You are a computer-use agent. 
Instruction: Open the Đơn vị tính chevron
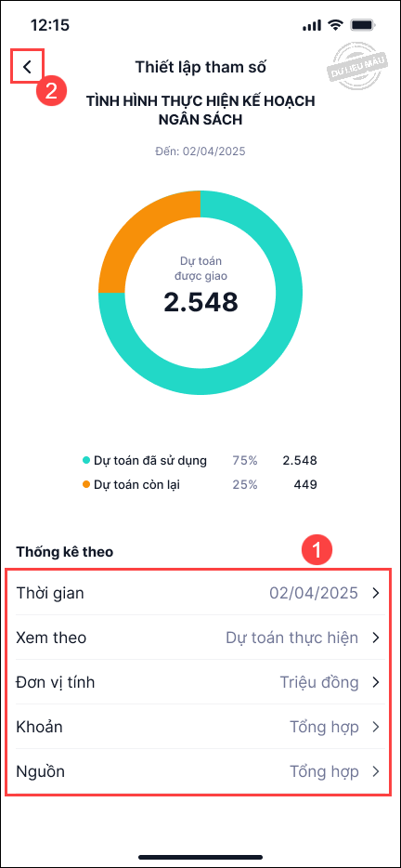pyautogui.click(x=376, y=682)
